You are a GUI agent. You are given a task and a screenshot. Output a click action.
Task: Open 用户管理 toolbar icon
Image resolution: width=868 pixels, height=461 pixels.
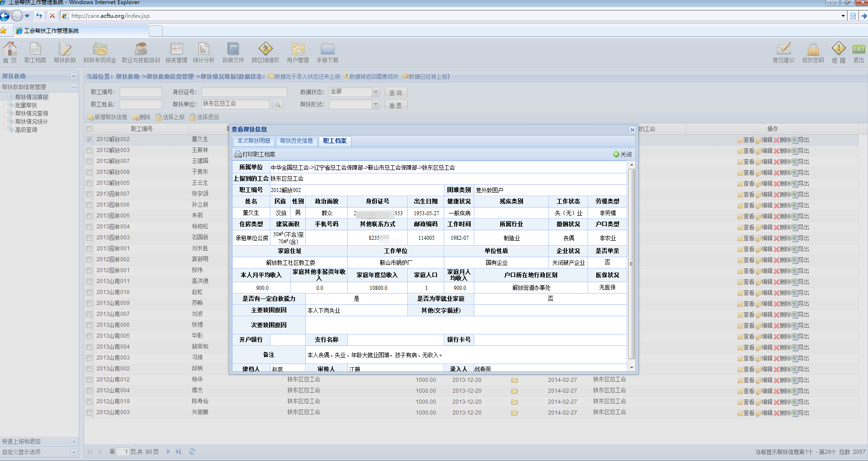click(x=298, y=52)
